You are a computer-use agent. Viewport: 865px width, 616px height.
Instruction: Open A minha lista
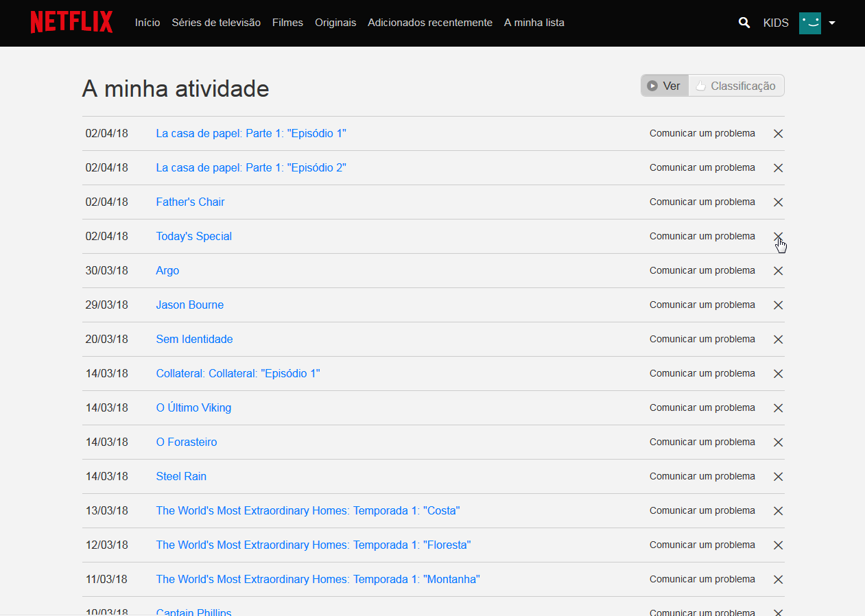534,23
